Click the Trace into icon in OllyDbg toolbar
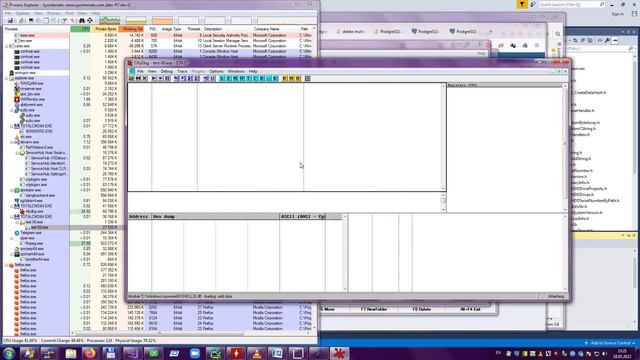 [x=190, y=78]
